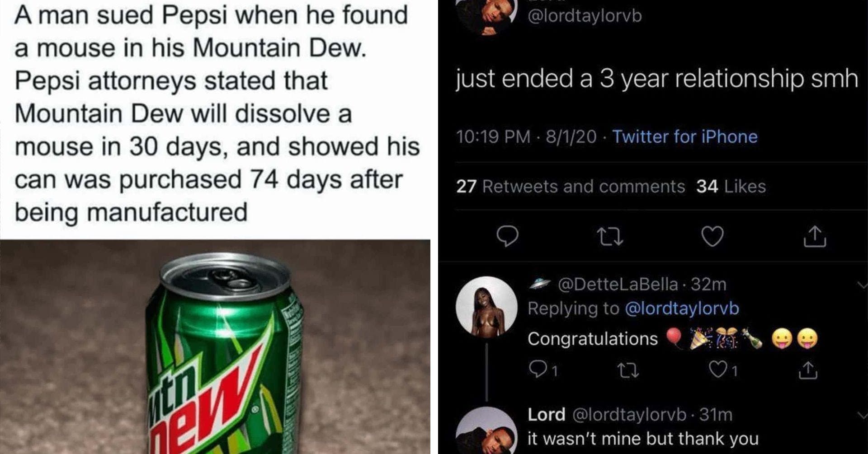Image resolution: width=868 pixels, height=454 pixels.
Task: Reply to the Congratulations tweet
Action: coord(537,370)
